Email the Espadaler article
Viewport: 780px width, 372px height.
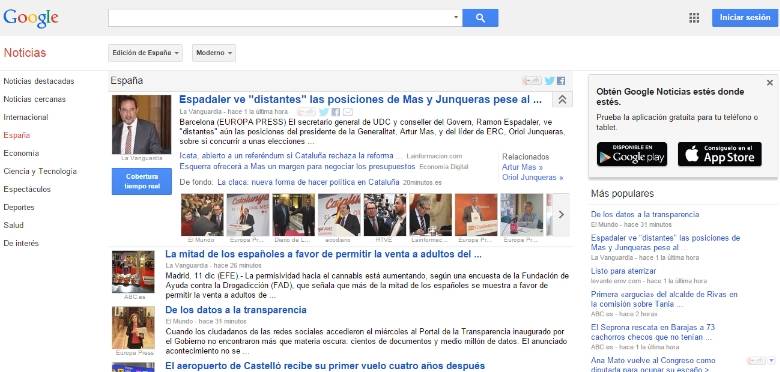pos(348,112)
